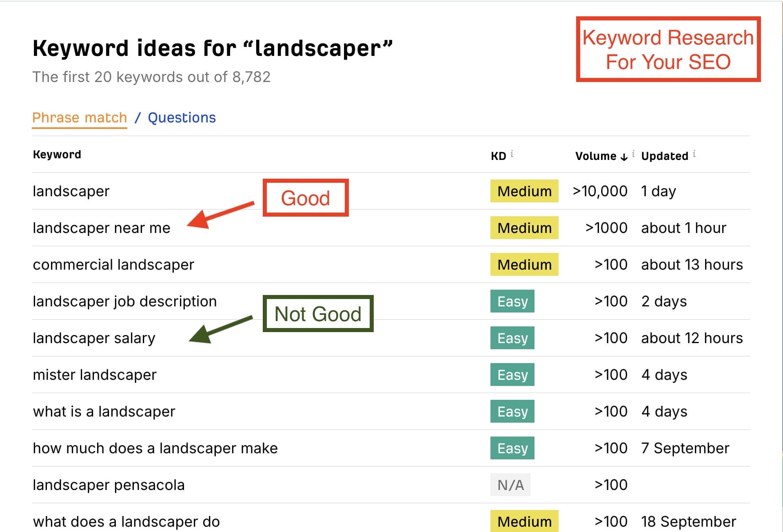This screenshot has width=783, height=532.
Task: Click the green "Not Good" annotation label
Action: [318, 314]
